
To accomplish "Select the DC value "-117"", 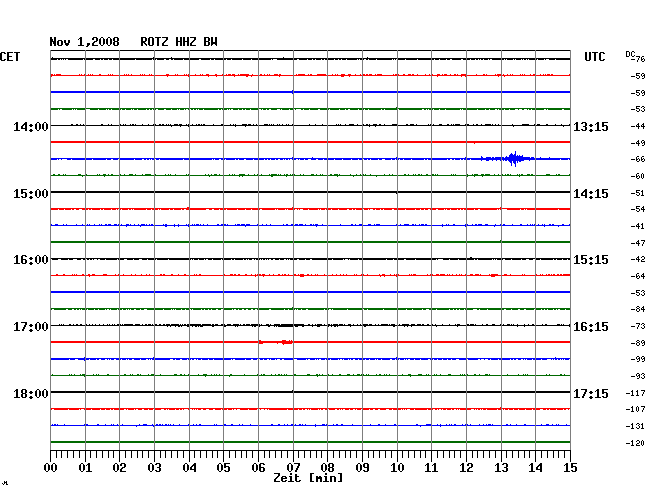I will click(x=635, y=393).
